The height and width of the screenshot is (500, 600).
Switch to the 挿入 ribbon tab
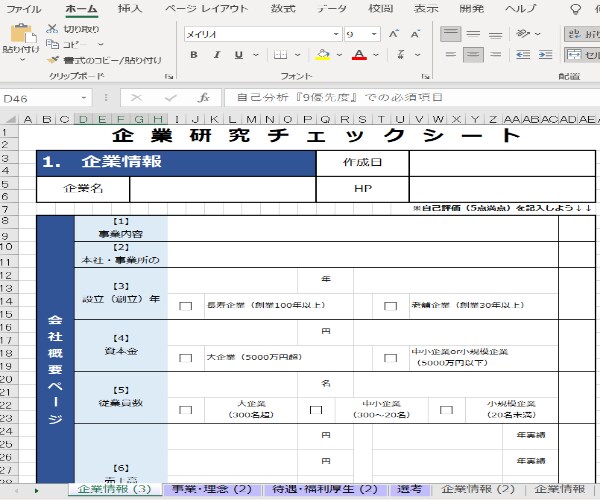tap(130, 8)
